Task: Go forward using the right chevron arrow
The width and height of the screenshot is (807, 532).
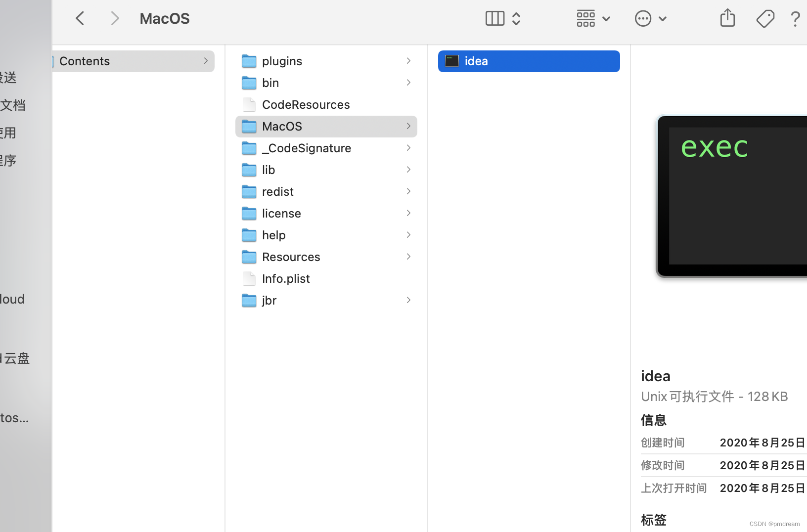Action: point(115,18)
